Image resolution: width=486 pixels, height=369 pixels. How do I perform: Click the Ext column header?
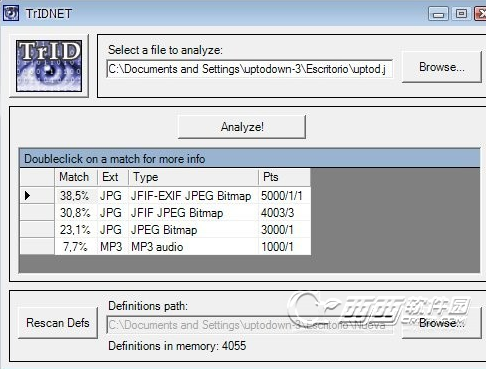pyautogui.click(x=113, y=177)
